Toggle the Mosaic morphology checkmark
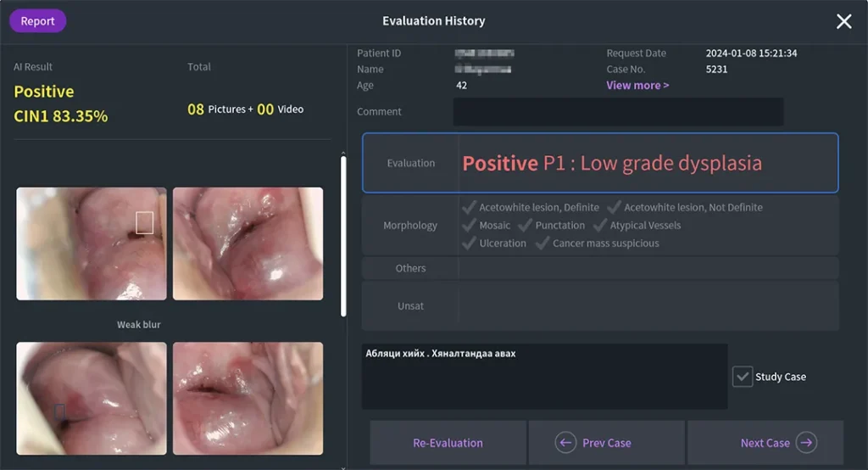868x470 pixels. point(470,225)
